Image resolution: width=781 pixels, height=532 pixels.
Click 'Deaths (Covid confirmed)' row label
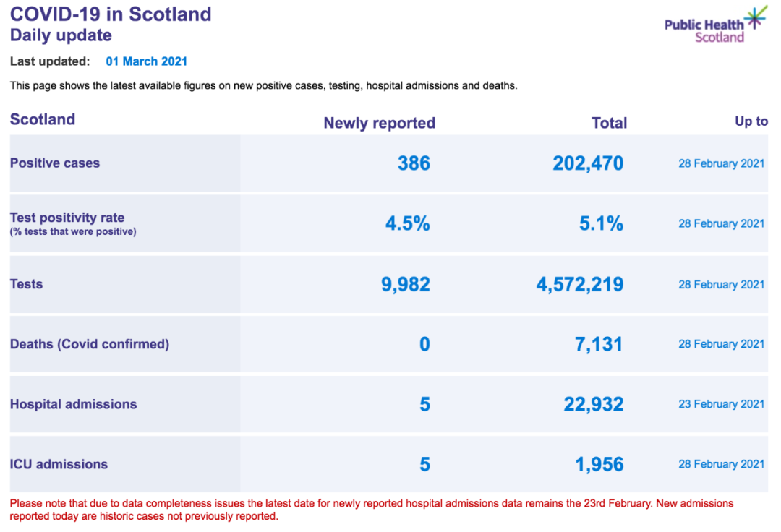pyautogui.click(x=90, y=344)
